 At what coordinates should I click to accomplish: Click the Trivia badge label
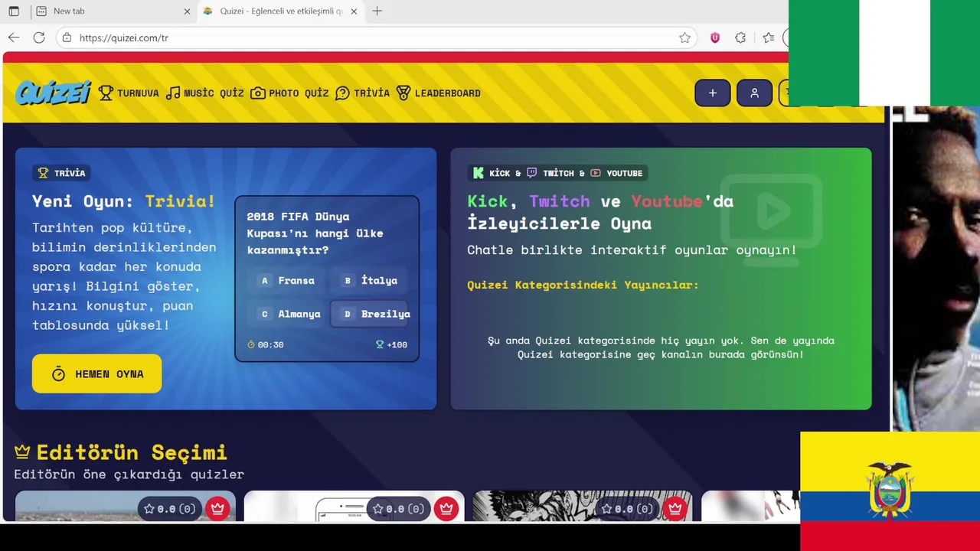point(62,173)
